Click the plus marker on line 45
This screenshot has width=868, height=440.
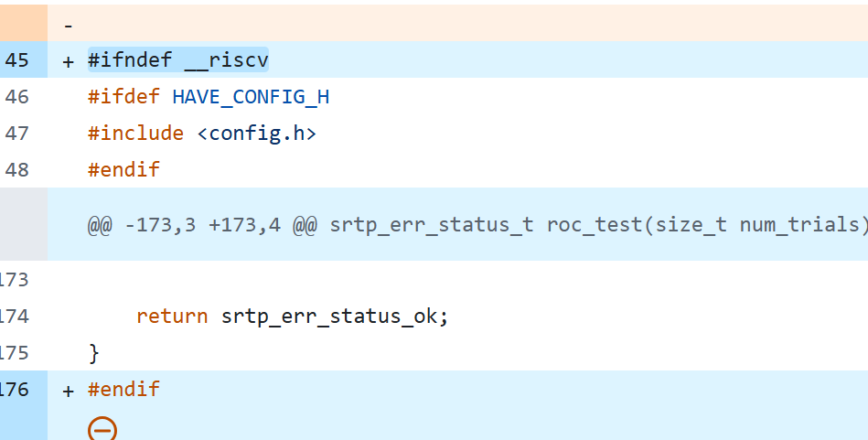(69, 60)
